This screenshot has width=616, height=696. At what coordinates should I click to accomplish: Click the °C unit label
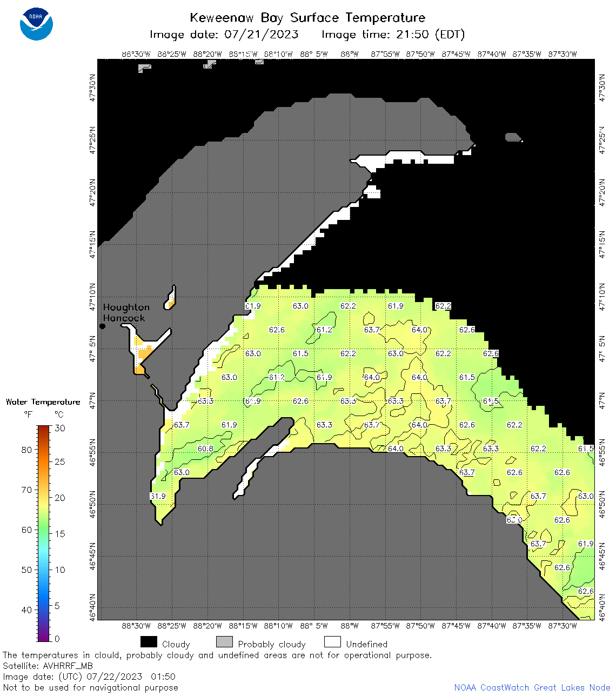pos(59,414)
